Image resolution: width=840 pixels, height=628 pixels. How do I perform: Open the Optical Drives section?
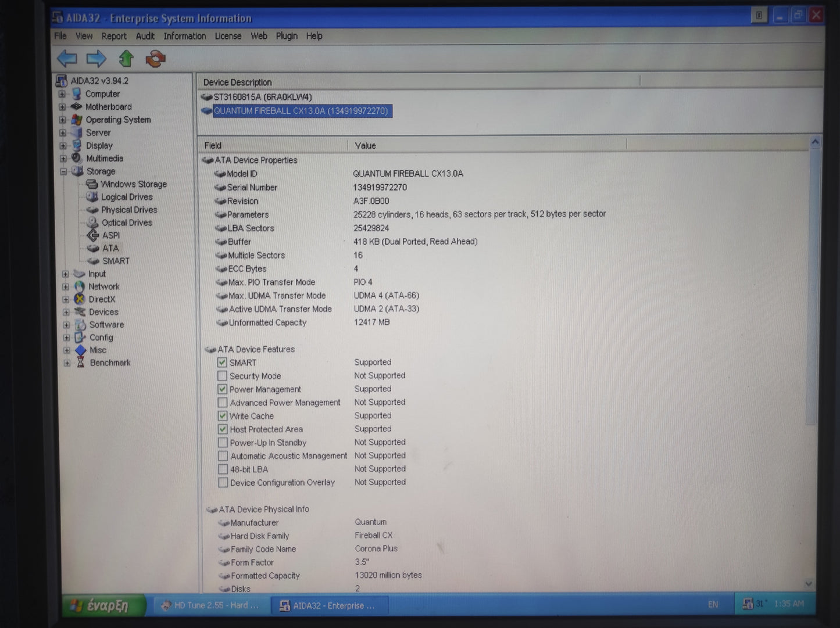click(126, 223)
